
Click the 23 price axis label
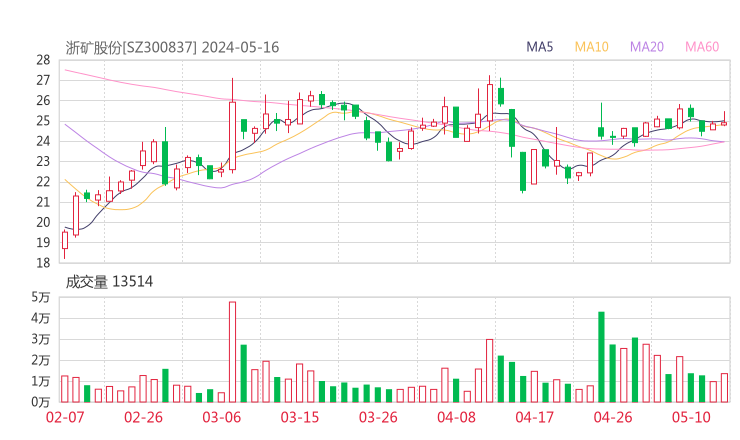[x=43, y=161]
